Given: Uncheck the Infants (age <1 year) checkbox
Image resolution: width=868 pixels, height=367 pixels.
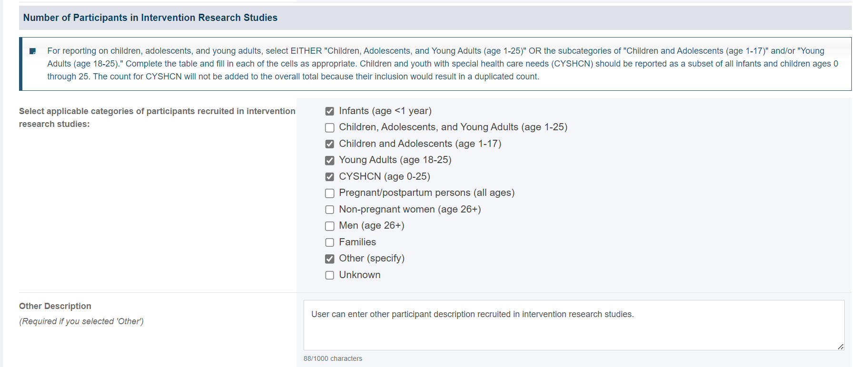Looking at the screenshot, I should 329,111.
